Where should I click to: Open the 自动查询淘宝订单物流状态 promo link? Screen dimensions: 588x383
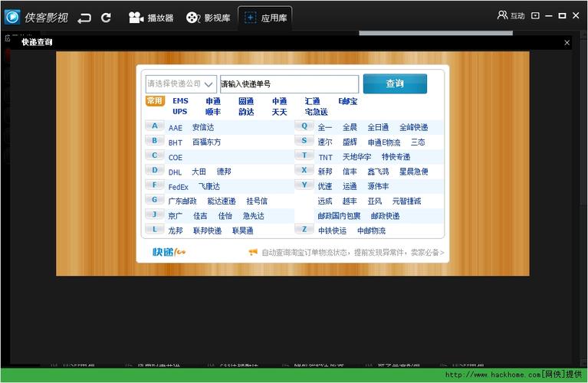353,253
